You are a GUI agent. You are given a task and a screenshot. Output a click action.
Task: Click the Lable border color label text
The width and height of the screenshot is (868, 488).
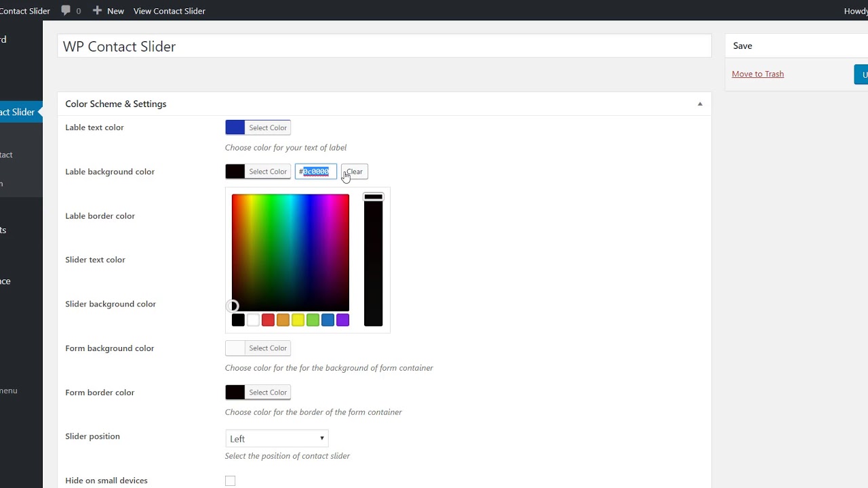(x=100, y=216)
